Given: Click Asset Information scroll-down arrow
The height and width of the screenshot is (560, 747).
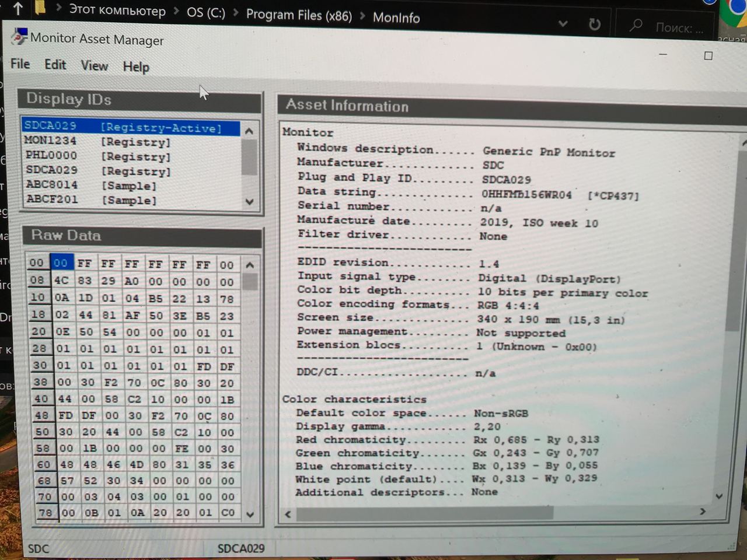Looking at the screenshot, I should coord(719,496).
